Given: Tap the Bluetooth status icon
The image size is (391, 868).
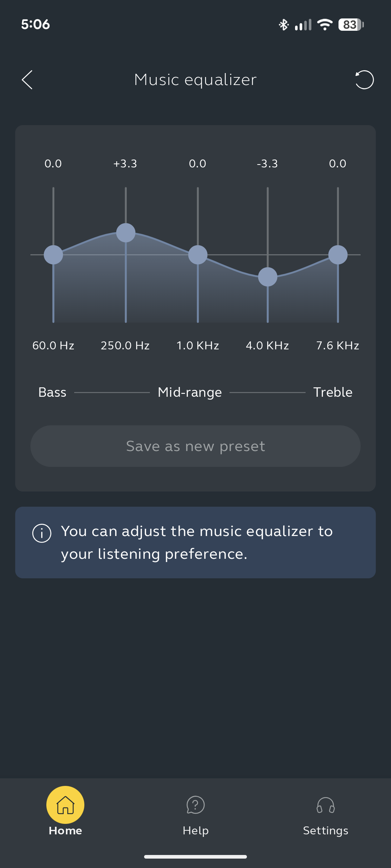Looking at the screenshot, I should 283,25.
